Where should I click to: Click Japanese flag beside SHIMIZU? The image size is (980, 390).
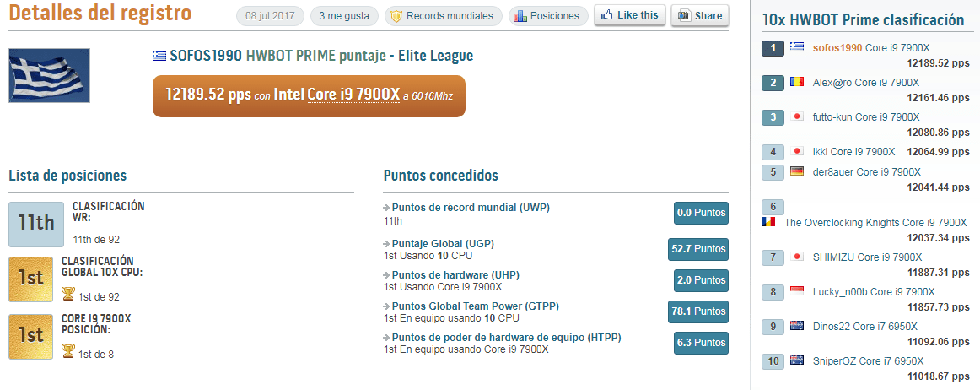(797, 256)
